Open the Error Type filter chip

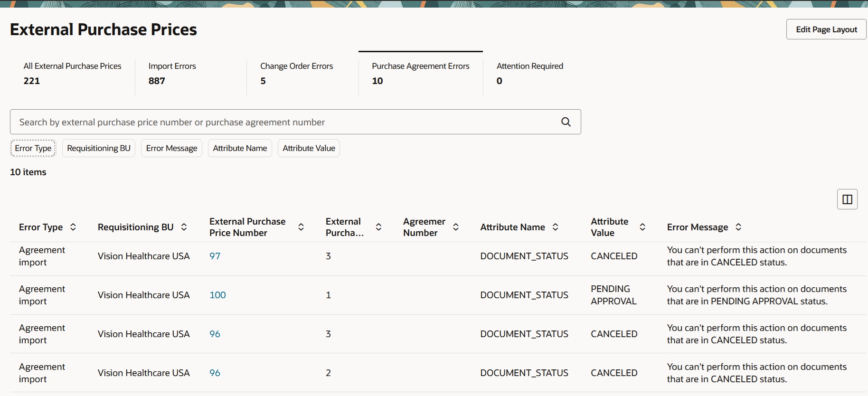pyautogui.click(x=33, y=148)
